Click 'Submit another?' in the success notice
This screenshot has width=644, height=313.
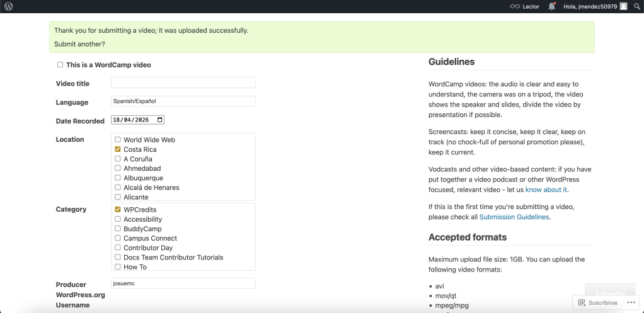79,44
